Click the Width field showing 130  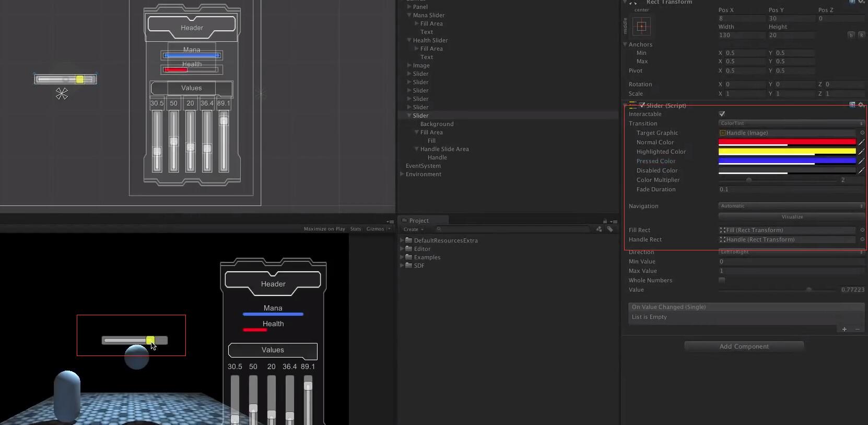741,35
